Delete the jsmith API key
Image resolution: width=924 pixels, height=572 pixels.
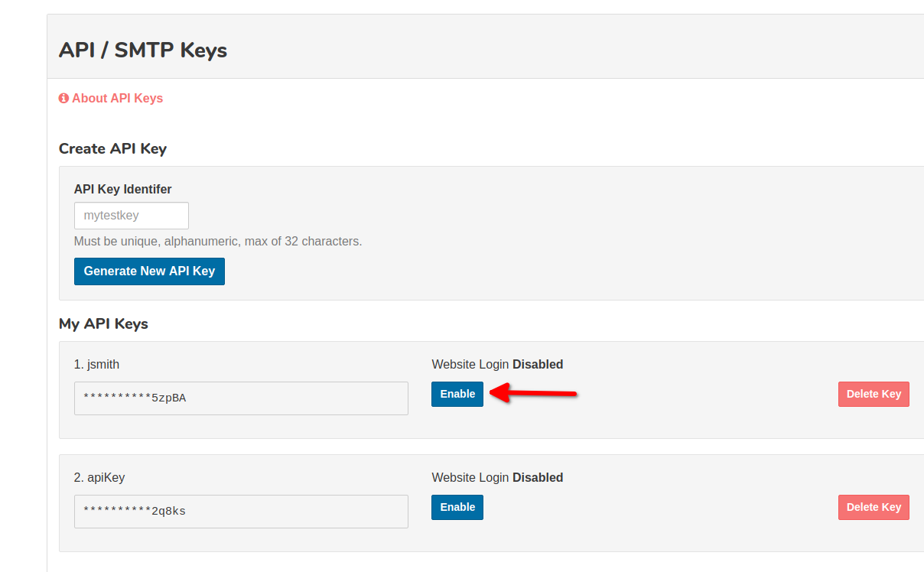coord(874,393)
